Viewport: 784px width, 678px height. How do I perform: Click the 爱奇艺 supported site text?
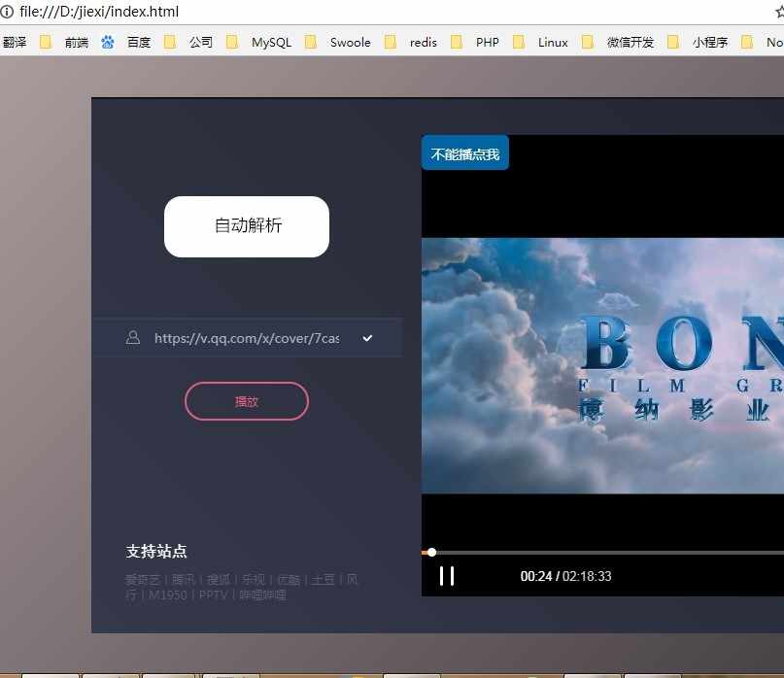click(143, 580)
